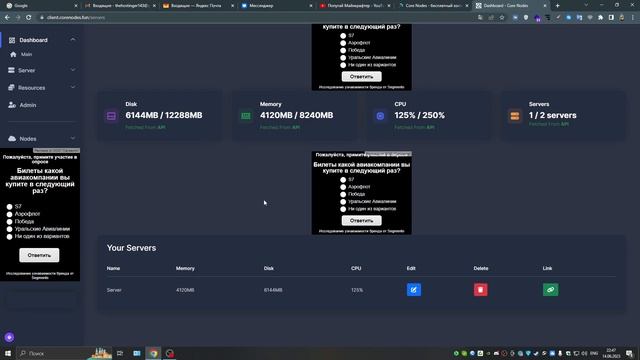The height and width of the screenshot is (360, 640).
Task: Click the blue CPU stat icon
Action: (380, 116)
